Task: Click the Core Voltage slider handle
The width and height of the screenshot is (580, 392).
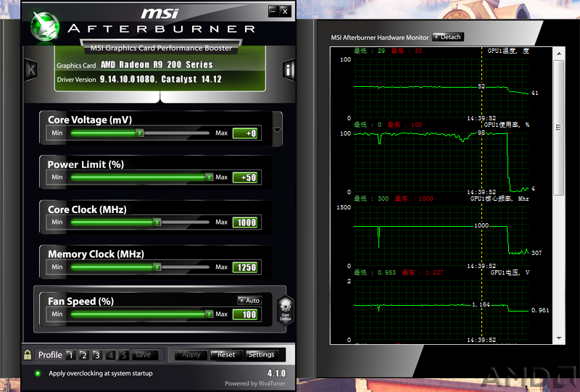Action: pyautogui.click(x=139, y=133)
